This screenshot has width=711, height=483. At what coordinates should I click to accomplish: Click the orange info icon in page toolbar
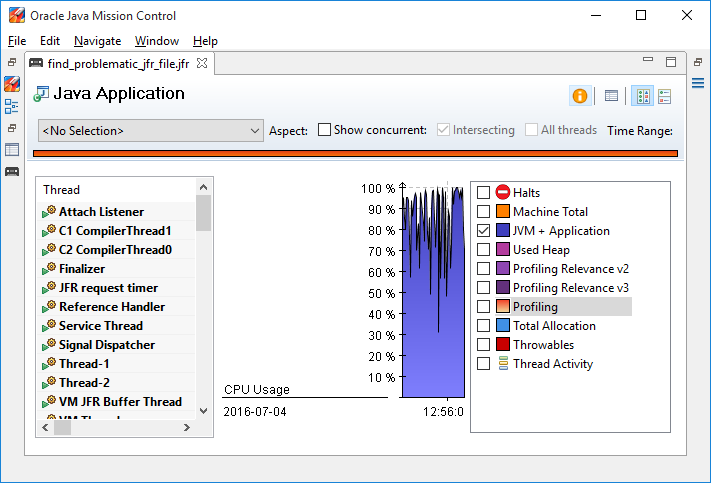579,96
